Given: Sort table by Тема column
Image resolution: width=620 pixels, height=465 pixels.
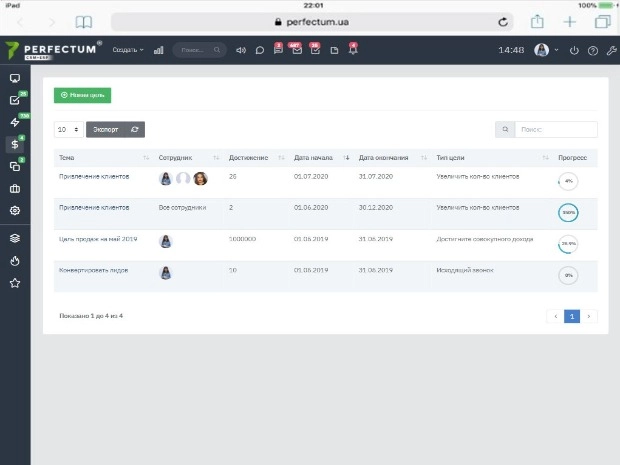Looking at the screenshot, I should coord(104,158).
